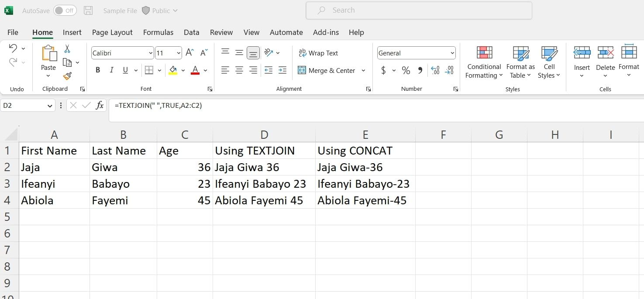Open the Cell Styles dropdown
644x299 pixels.
(549, 62)
